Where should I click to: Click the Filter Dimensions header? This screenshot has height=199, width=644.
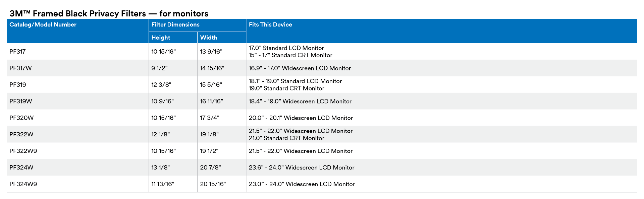click(175, 25)
